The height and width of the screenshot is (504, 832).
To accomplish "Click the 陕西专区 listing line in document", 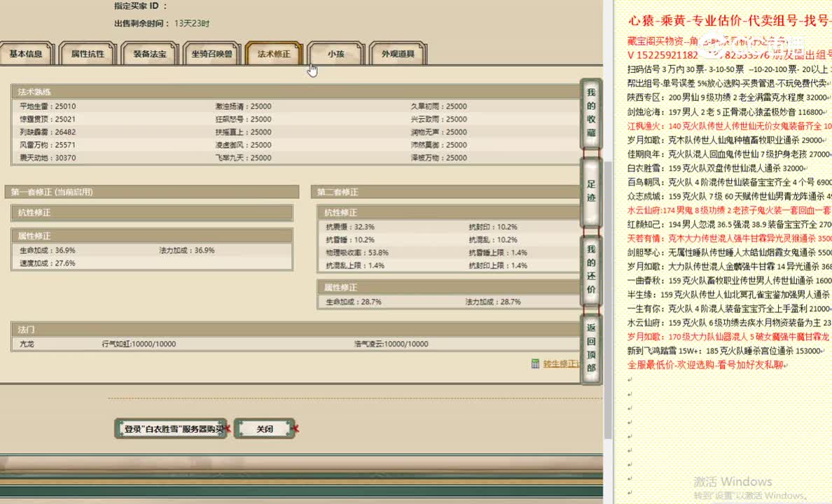I will coord(728,97).
